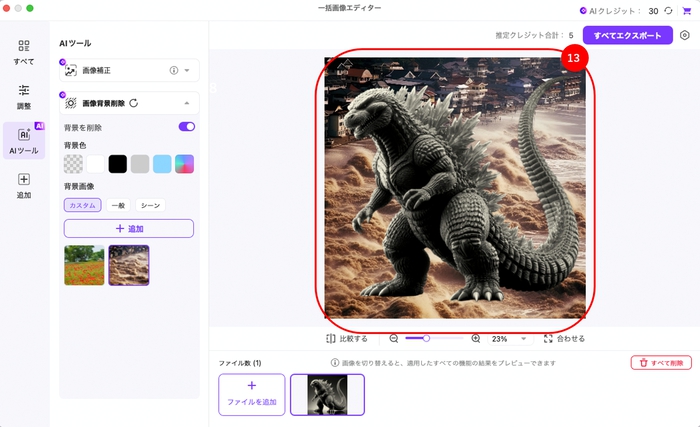Image resolution: width=700 pixels, height=427 pixels.
Task: Click the ファイル数 (1) label
Action: pyautogui.click(x=240, y=363)
